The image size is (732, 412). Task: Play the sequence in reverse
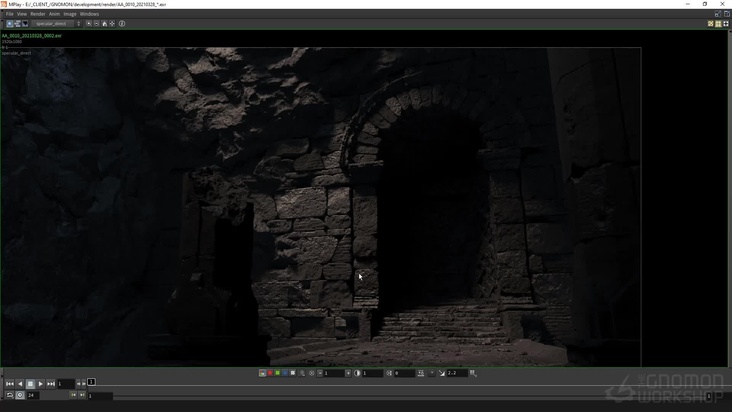pyautogui.click(x=20, y=384)
